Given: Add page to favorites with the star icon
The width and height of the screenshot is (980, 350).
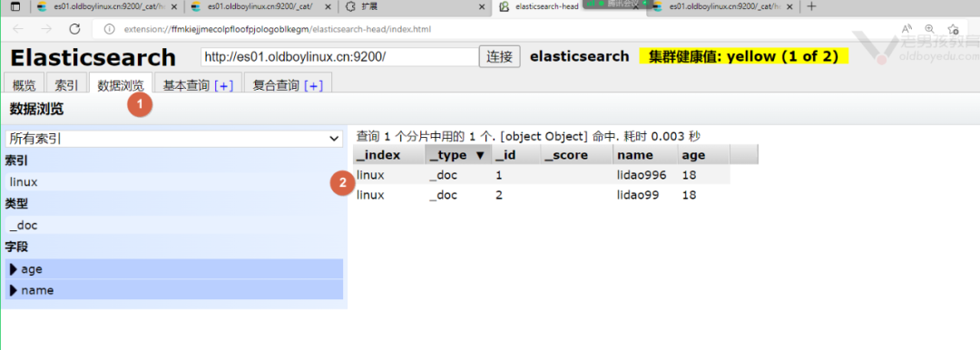Looking at the screenshot, I should [953, 29].
